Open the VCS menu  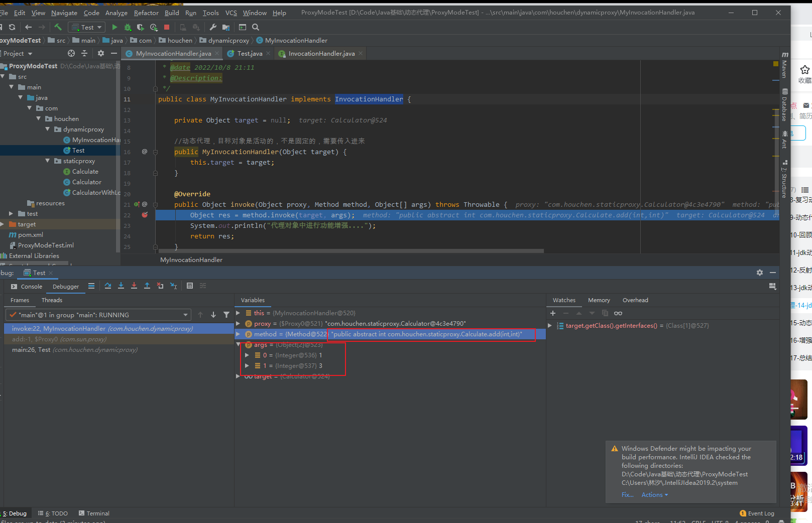tap(231, 13)
